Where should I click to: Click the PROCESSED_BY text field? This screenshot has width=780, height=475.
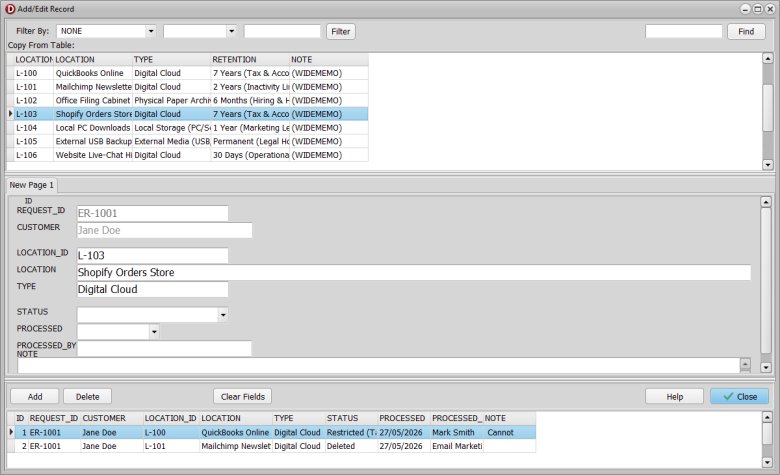pos(164,349)
